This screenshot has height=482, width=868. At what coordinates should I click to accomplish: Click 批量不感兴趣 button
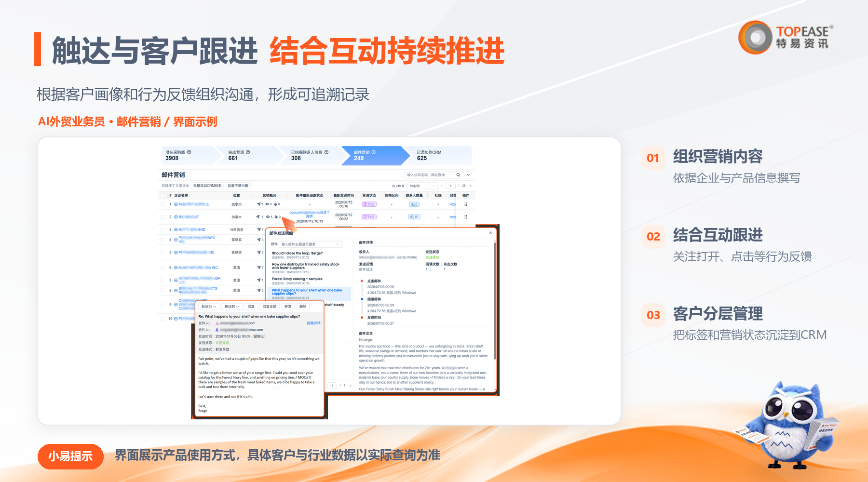point(238,186)
